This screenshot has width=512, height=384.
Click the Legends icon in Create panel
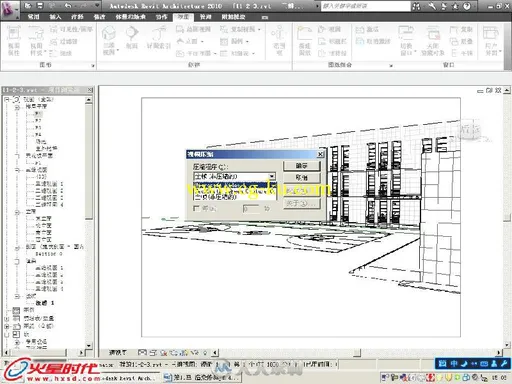(224, 41)
